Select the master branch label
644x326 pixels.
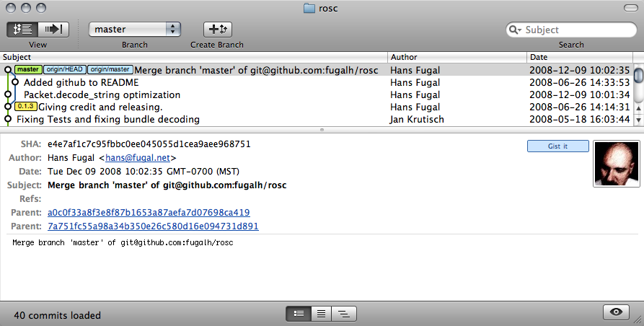28,69
